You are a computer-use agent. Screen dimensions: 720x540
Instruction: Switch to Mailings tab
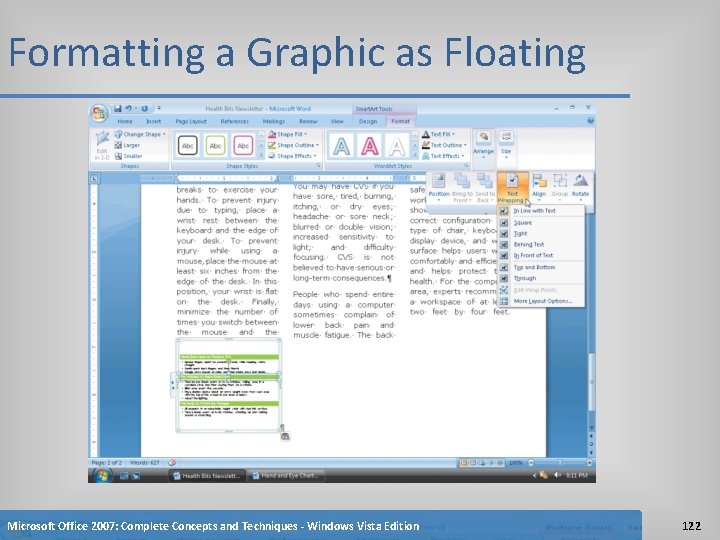click(274, 121)
